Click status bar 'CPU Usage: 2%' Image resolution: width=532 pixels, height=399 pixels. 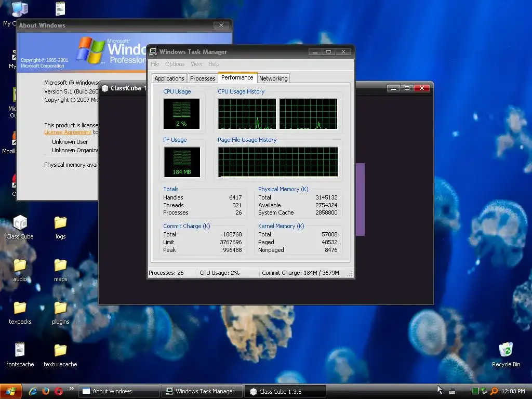point(220,273)
